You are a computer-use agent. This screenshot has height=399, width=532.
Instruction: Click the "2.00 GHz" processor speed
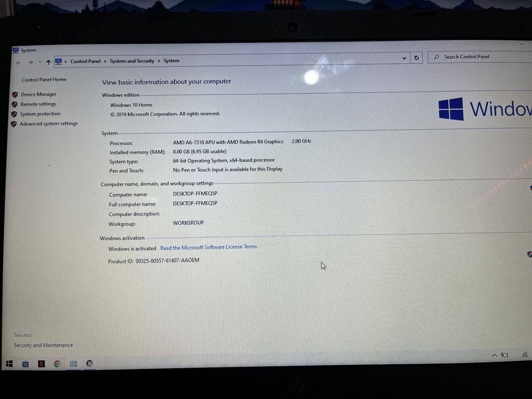[x=301, y=141]
